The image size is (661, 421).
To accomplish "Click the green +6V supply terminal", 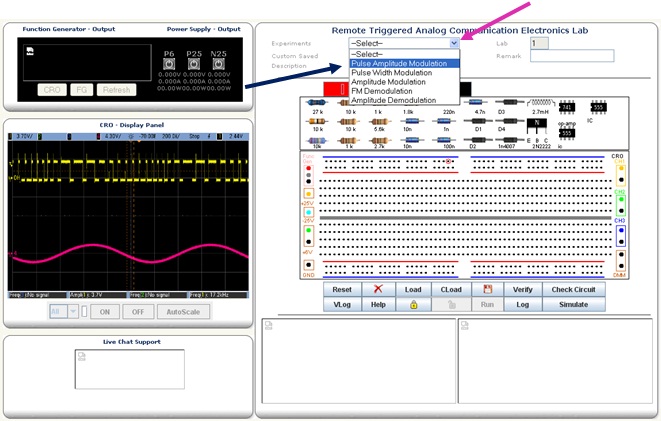I will (x=309, y=231).
